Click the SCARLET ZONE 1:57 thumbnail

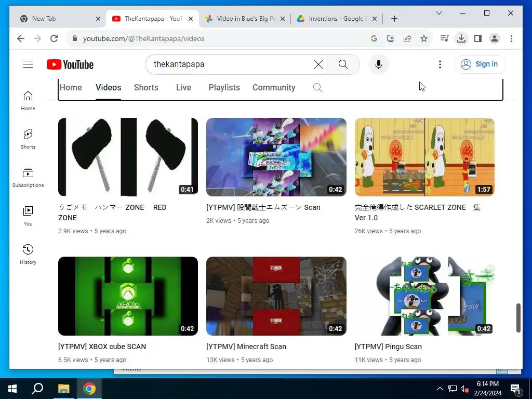tap(424, 157)
